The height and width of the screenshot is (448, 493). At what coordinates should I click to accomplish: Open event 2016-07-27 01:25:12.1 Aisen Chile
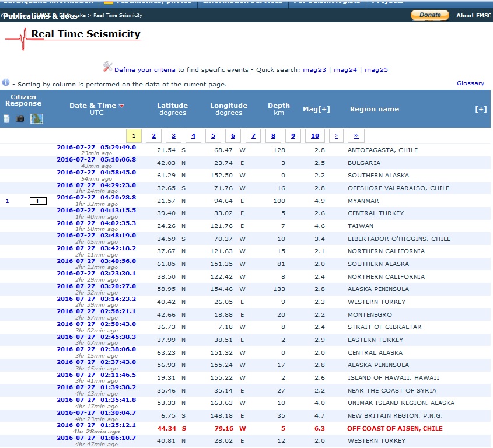point(96,425)
